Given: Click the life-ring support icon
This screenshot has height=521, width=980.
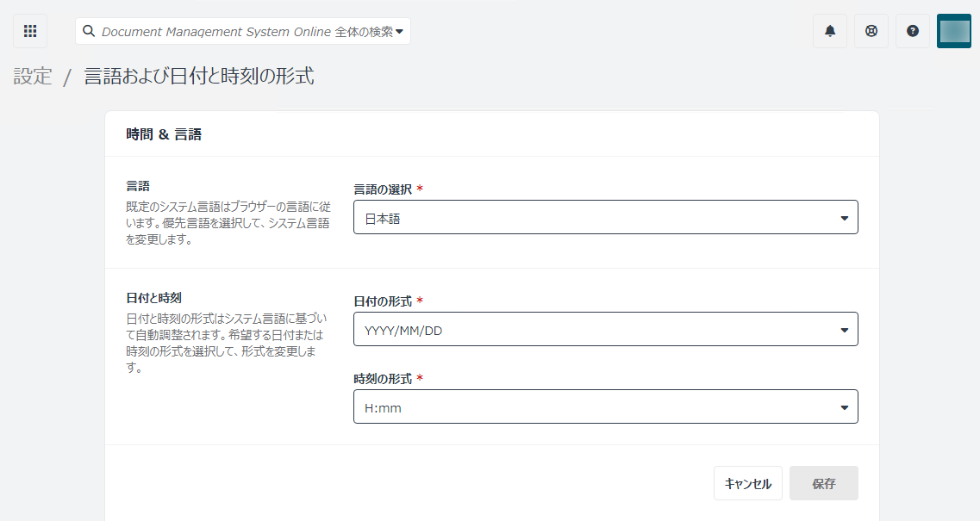Looking at the screenshot, I should 871,30.
